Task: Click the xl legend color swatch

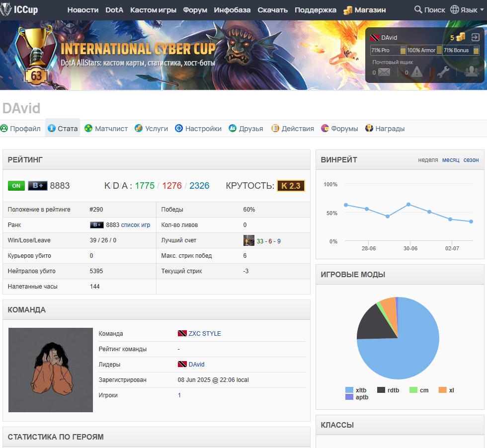Action: pos(442,390)
